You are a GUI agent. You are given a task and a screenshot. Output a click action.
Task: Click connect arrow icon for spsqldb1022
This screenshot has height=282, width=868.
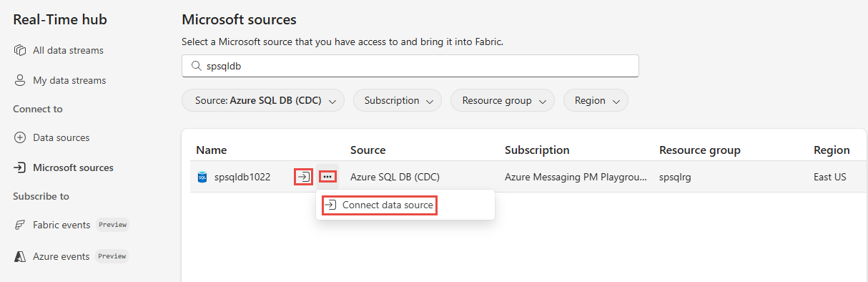(x=303, y=176)
